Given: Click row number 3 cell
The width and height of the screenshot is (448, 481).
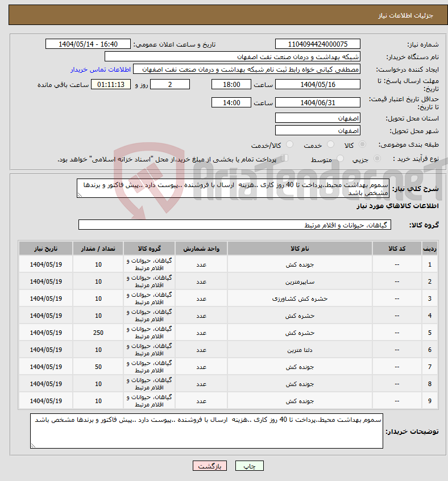Looking at the screenshot, I should point(430,298).
